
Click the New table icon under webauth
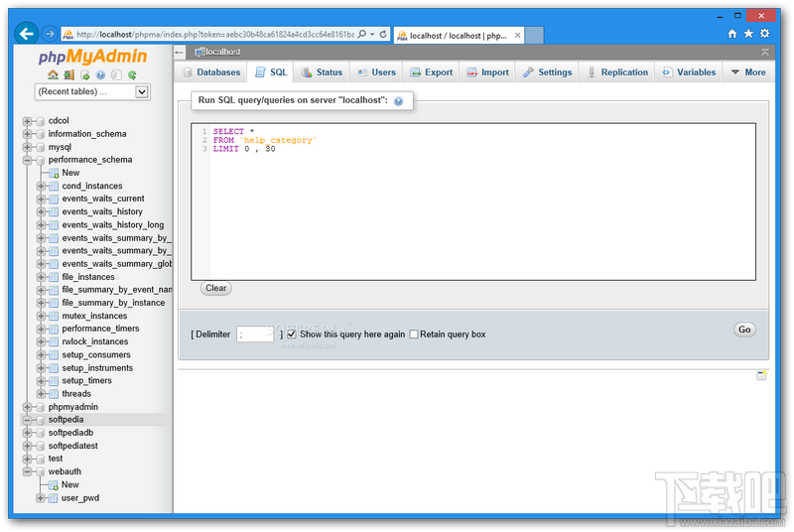coord(54,485)
